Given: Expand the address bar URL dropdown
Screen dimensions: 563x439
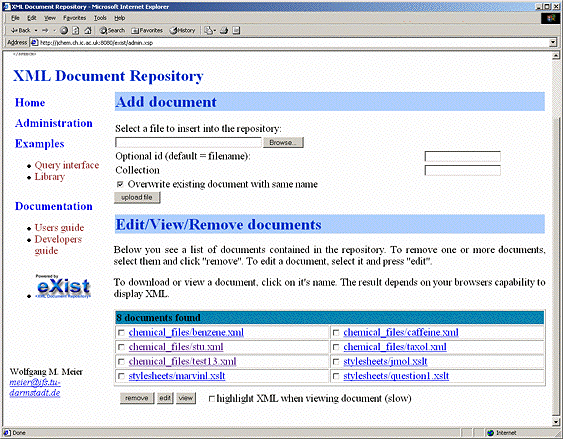Looking at the screenshot, I should click(x=553, y=43).
